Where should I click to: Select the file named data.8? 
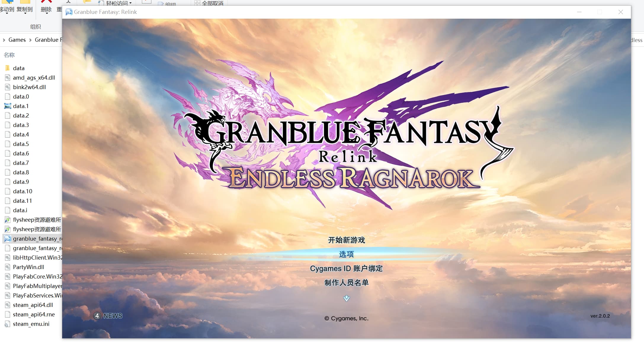pos(21,172)
